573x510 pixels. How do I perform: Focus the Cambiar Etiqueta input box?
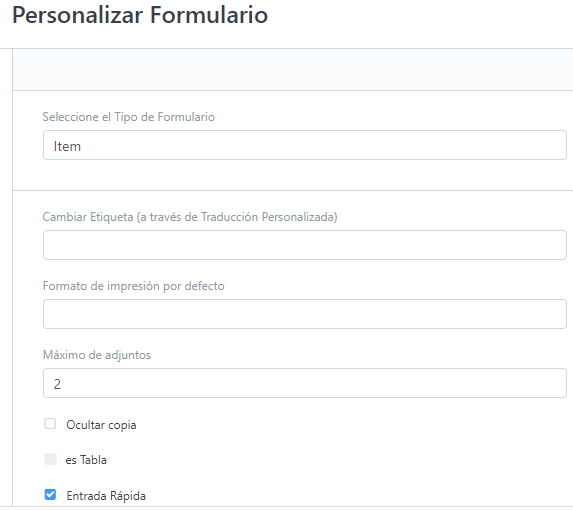point(305,245)
